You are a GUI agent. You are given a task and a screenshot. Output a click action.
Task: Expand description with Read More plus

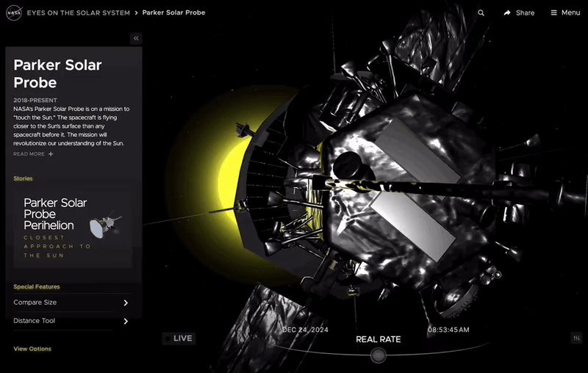point(33,154)
